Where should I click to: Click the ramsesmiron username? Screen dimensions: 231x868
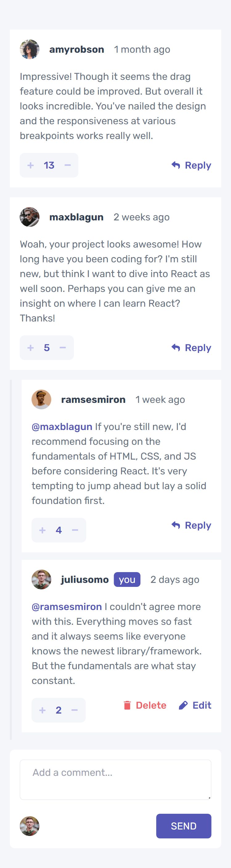(93, 399)
